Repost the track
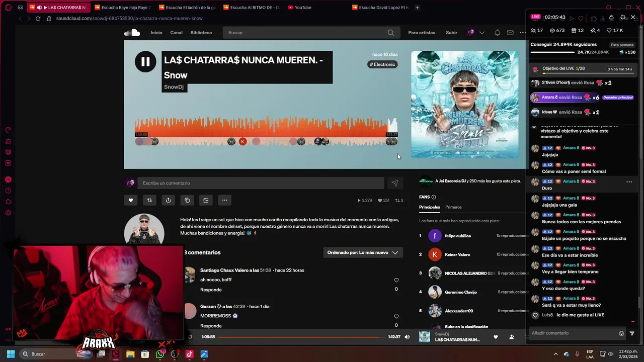The image size is (644, 362). [149, 200]
